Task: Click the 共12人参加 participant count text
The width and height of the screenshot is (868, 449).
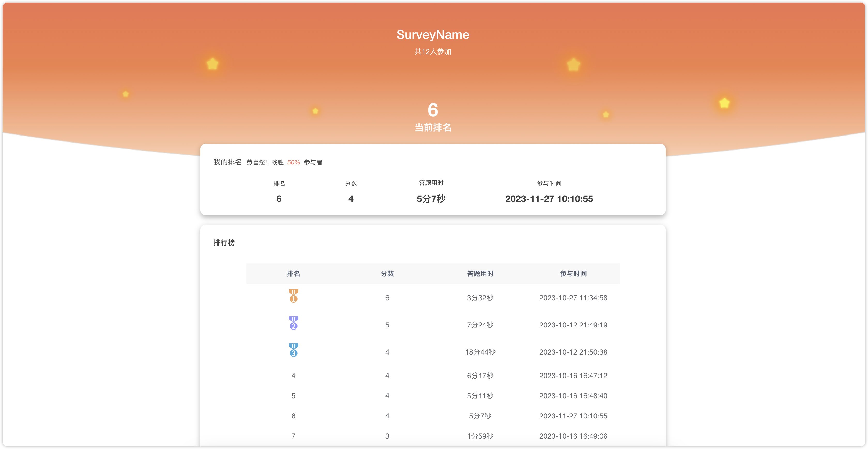Action: point(433,52)
